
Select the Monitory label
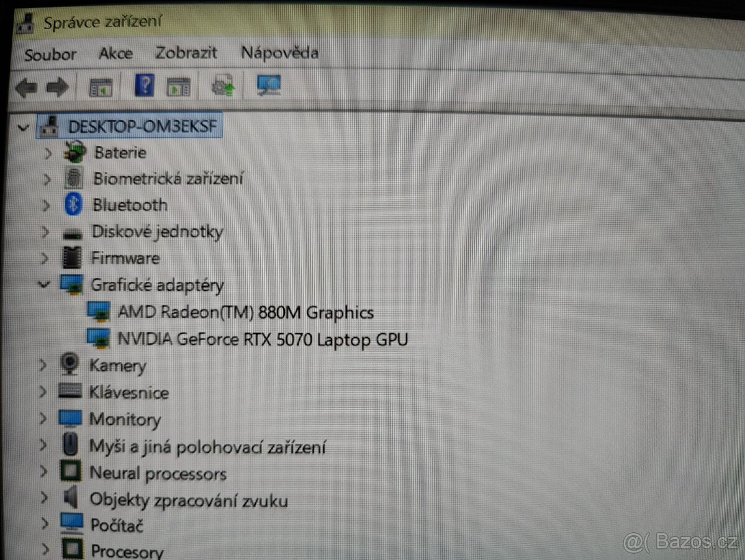tap(125, 420)
